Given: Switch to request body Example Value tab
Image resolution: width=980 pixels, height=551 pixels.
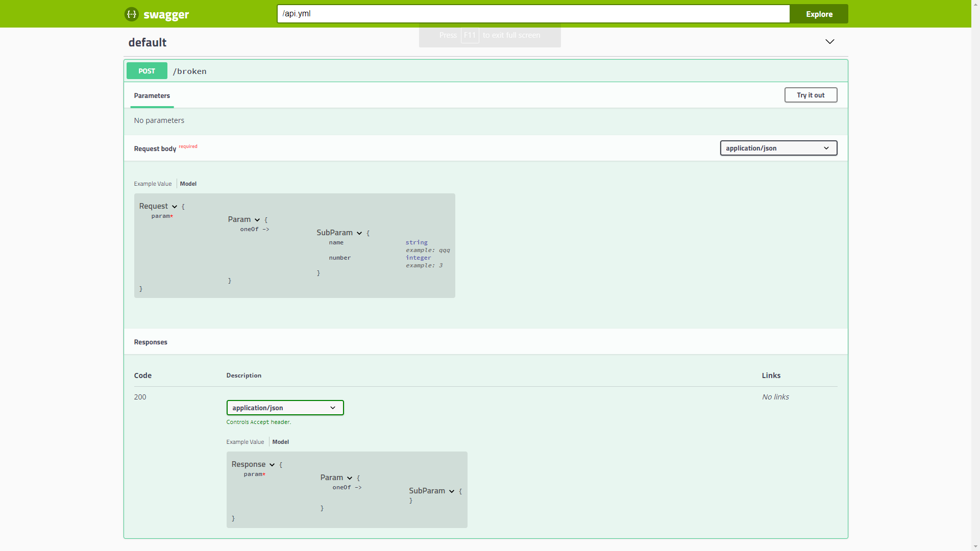Looking at the screenshot, I should point(153,184).
